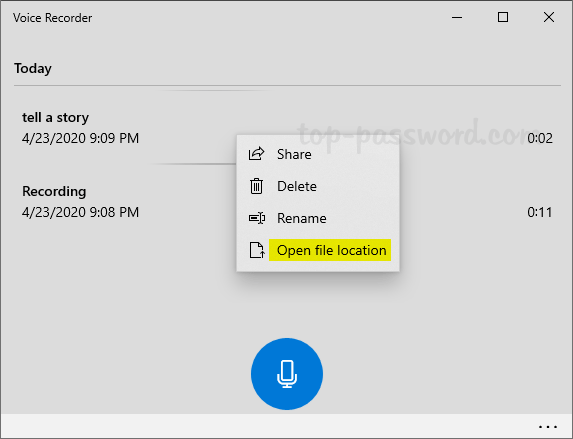This screenshot has height=439, width=573.
Task: Open the three-dots See more menu
Action: coord(548,427)
